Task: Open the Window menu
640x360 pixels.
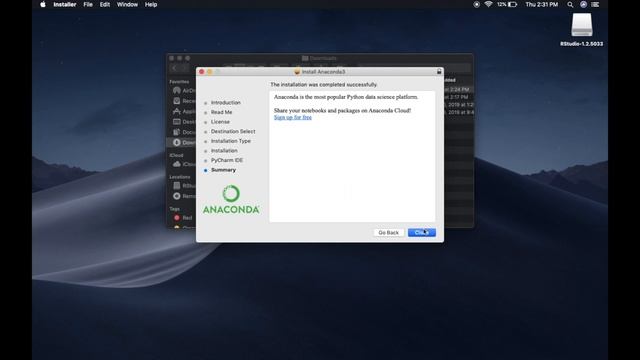Action: click(127, 4)
